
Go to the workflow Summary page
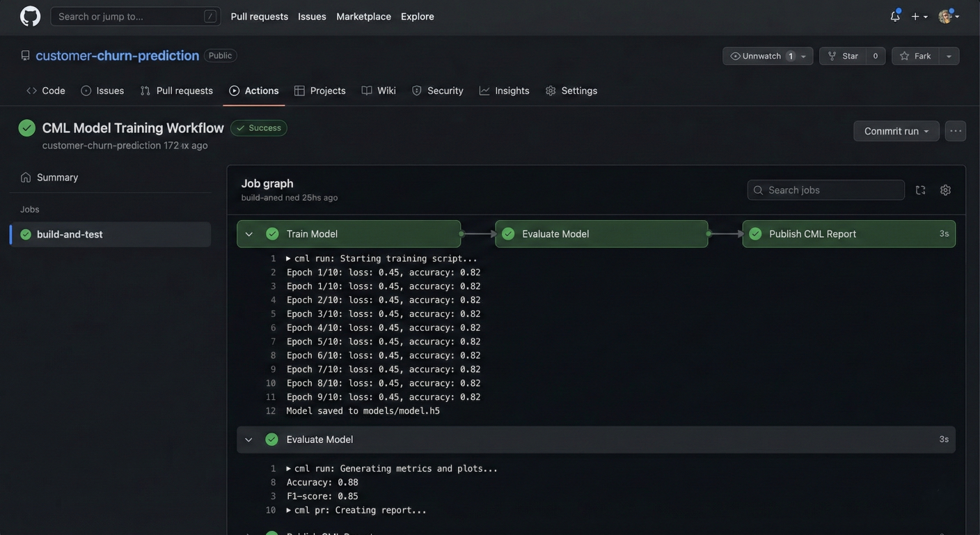57,178
